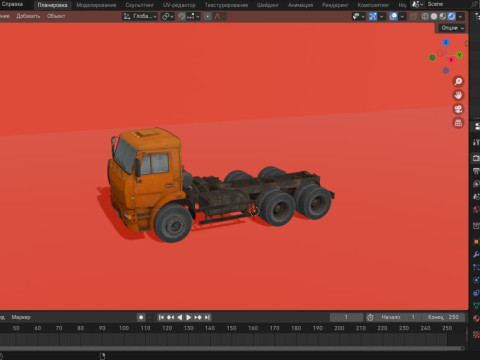
Task: Switch to the Рендеринг workspace tab
Action: pos(335,5)
